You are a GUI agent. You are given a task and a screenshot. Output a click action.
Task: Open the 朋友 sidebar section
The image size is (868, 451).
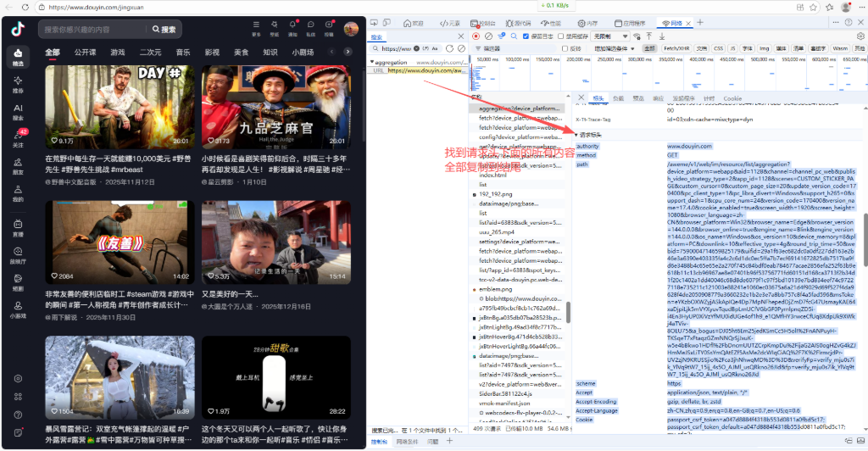coord(18,166)
